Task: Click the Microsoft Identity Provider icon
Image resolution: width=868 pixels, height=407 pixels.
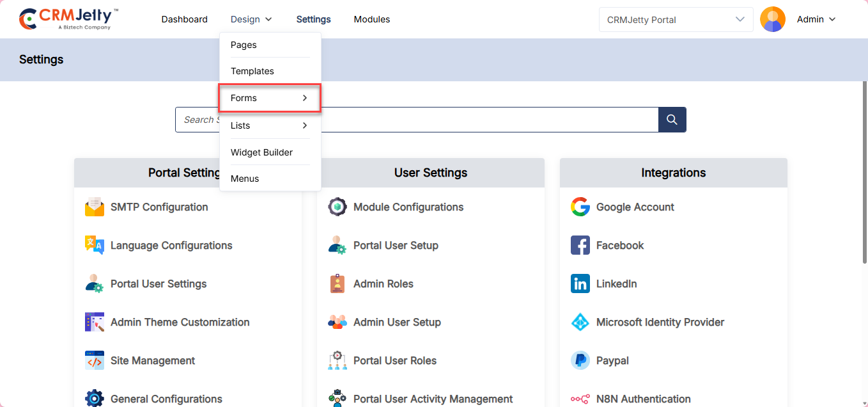Action: pos(580,323)
